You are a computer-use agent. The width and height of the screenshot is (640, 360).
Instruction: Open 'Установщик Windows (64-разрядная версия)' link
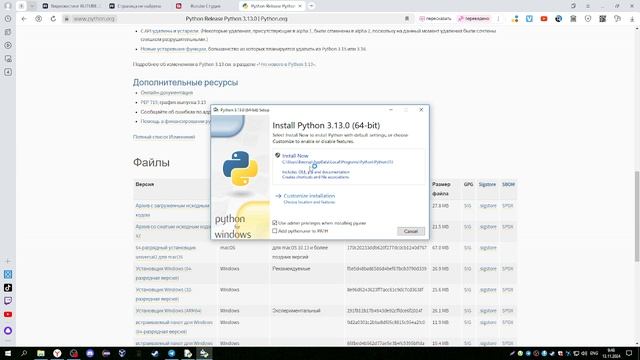click(x=164, y=273)
